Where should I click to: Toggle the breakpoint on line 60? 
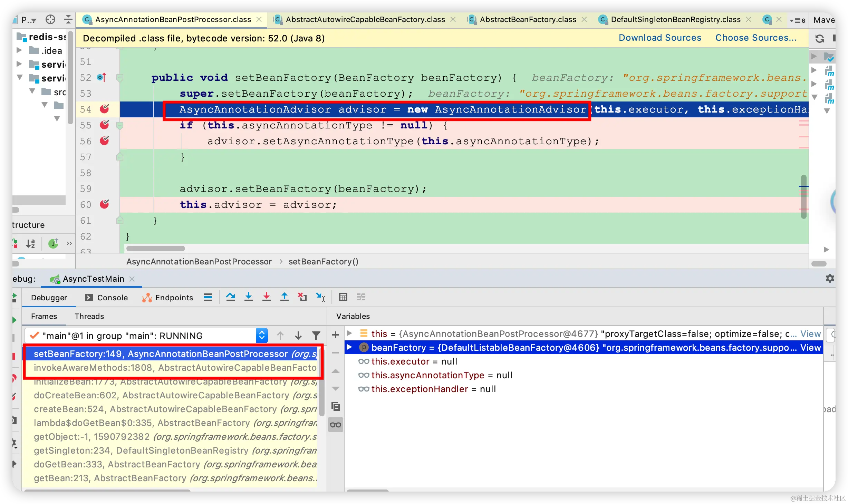[x=104, y=204]
